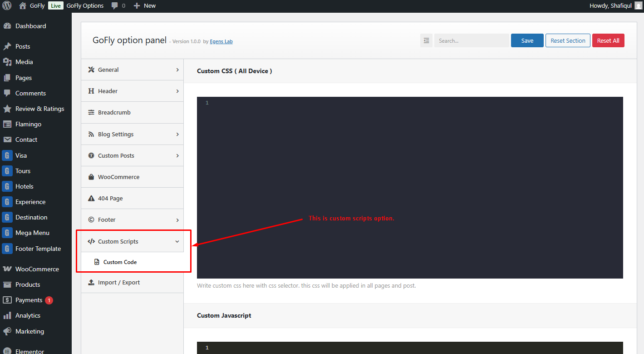The width and height of the screenshot is (644, 354).
Task: Open the WooCommerce options tab in panel
Action: [x=133, y=177]
